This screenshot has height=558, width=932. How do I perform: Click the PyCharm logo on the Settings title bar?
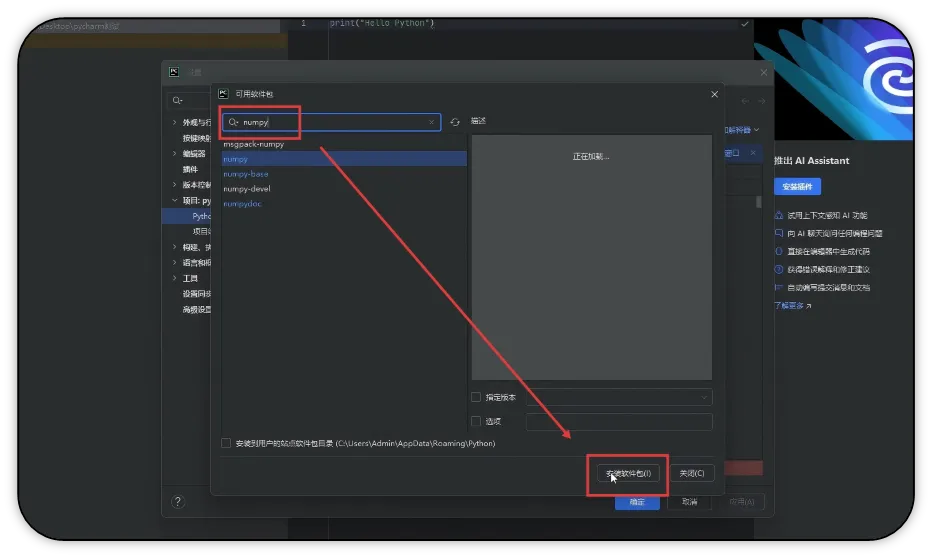click(x=174, y=72)
